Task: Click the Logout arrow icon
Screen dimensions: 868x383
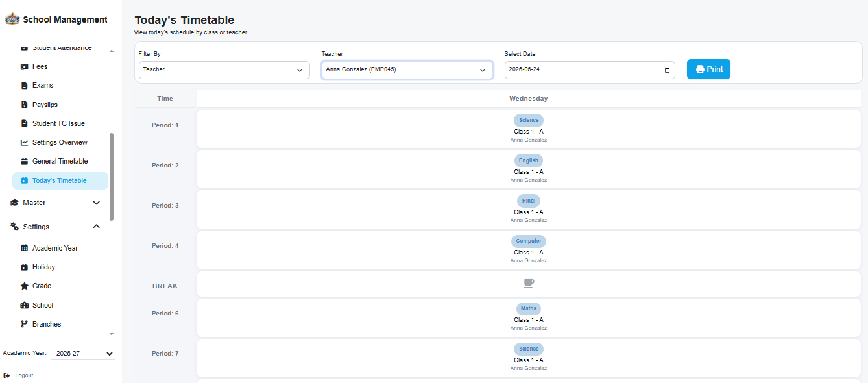Action: [6, 375]
